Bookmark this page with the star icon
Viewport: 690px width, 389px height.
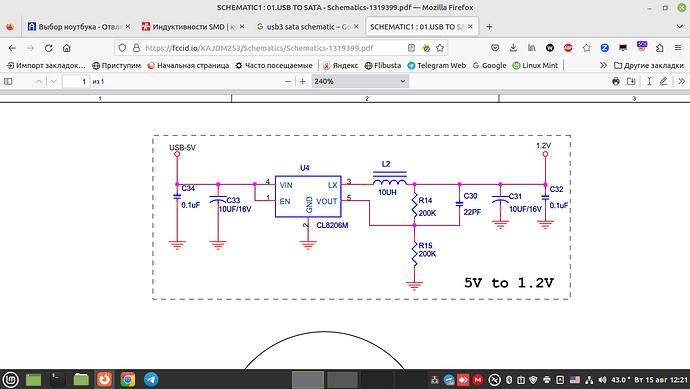click(x=440, y=48)
